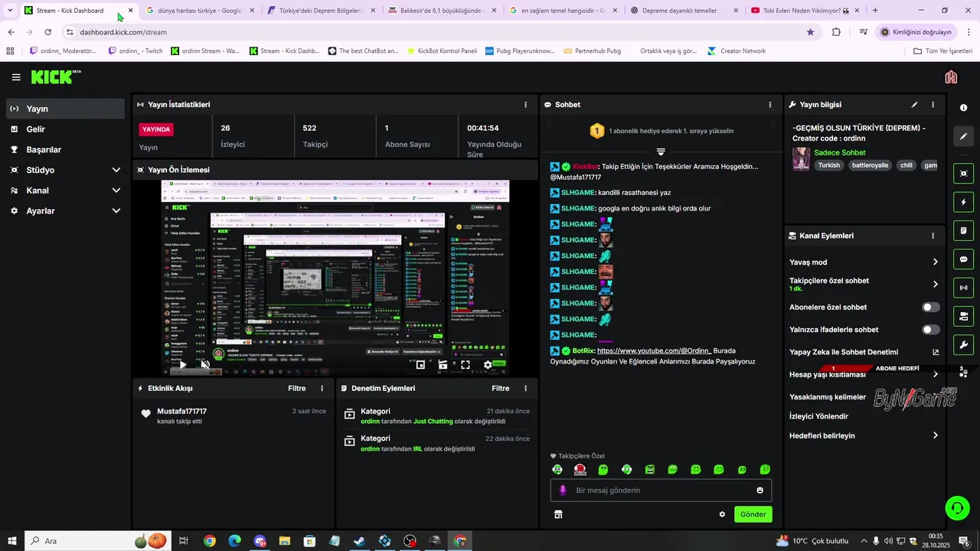
Task: Click the broadcast signal icon in the right sidebar
Action: (963, 288)
